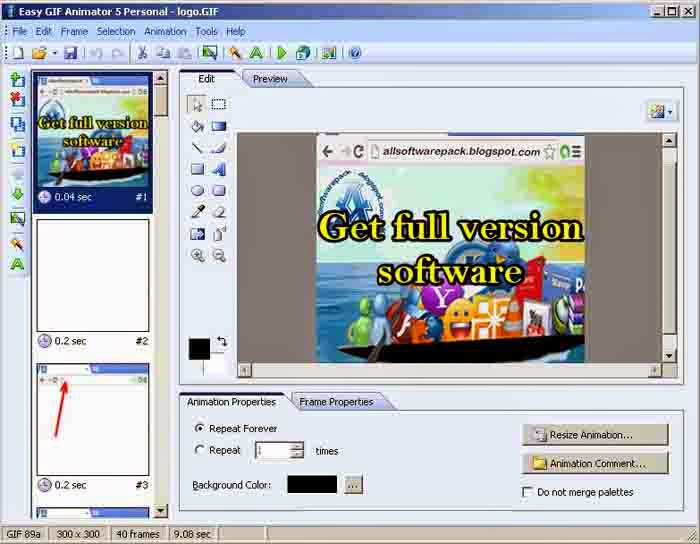
Task: Select the gradient fill tool
Action: point(219,126)
